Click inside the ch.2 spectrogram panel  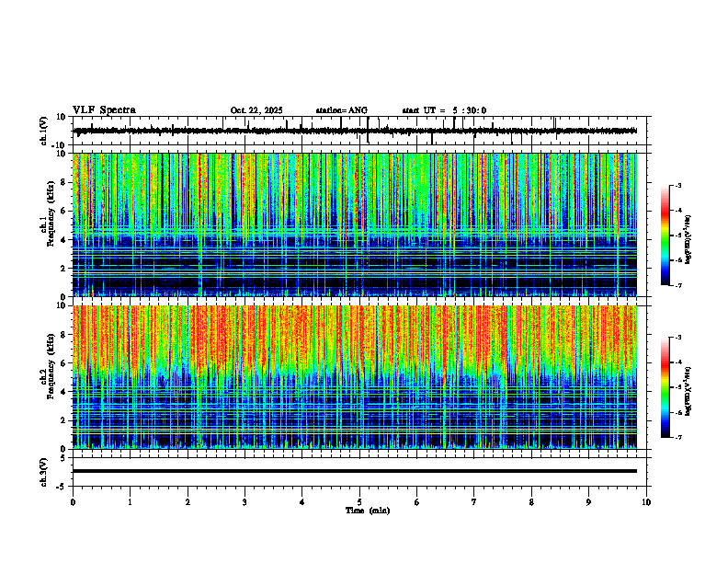(x=355, y=377)
